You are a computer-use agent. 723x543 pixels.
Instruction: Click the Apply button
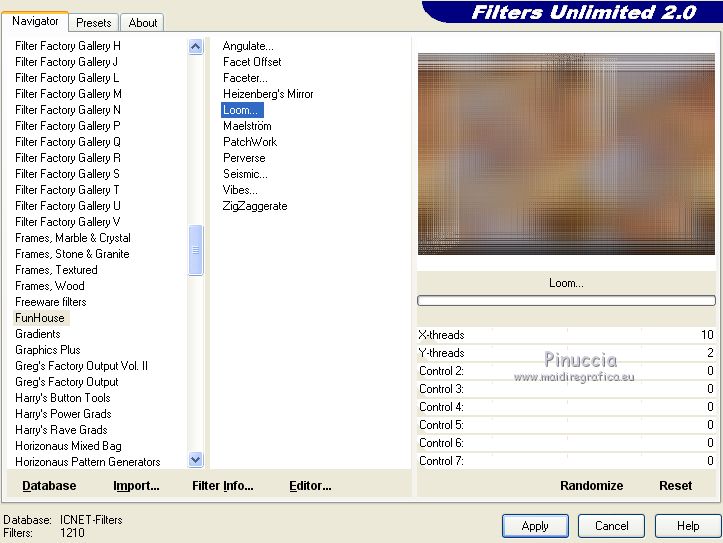coord(535,526)
